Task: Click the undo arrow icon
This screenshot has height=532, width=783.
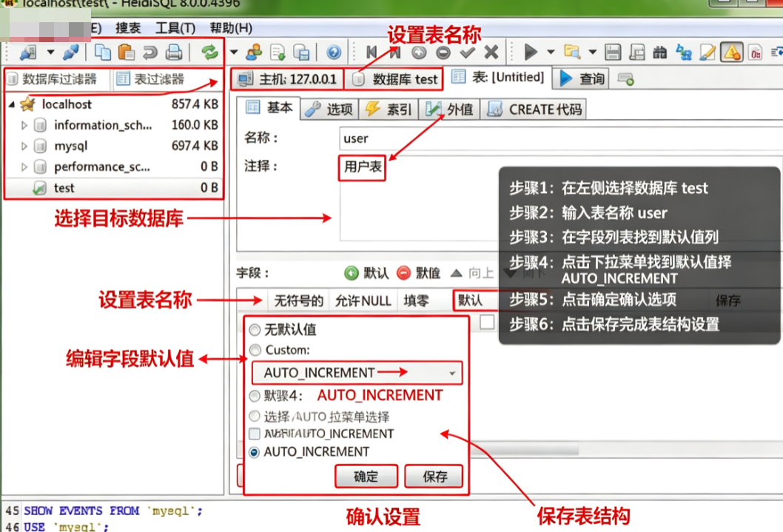Action: [x=149, y=52]
